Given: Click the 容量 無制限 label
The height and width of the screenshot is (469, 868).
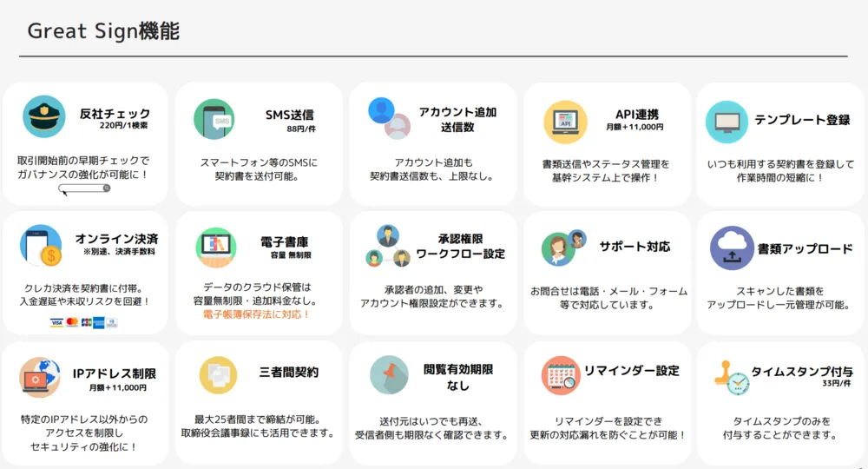Looking at the screenshot, I should point(291,255).
